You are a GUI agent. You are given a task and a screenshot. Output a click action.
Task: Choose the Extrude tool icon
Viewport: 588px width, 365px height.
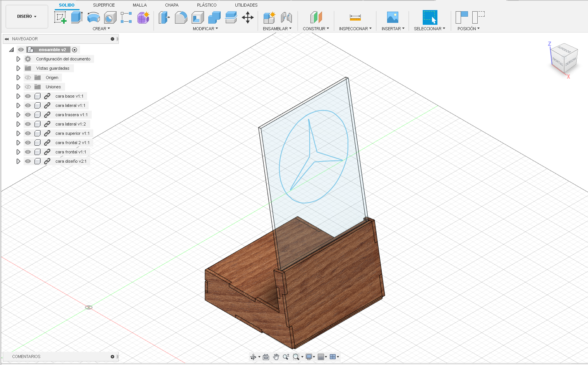tap(77, 17)
